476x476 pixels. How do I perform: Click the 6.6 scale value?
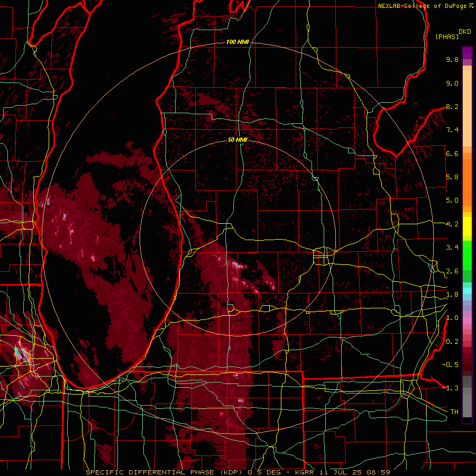452,153
